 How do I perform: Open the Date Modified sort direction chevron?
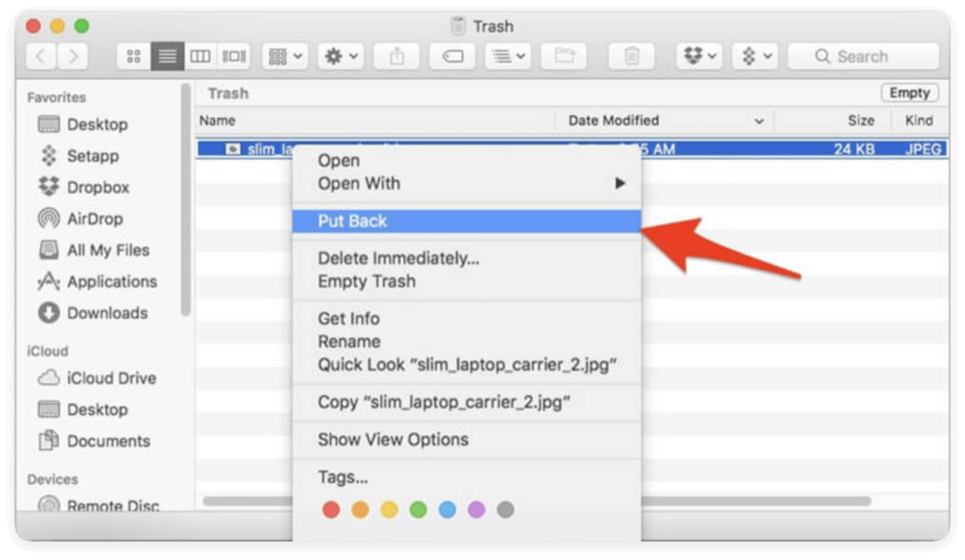(x=758, y=121)
